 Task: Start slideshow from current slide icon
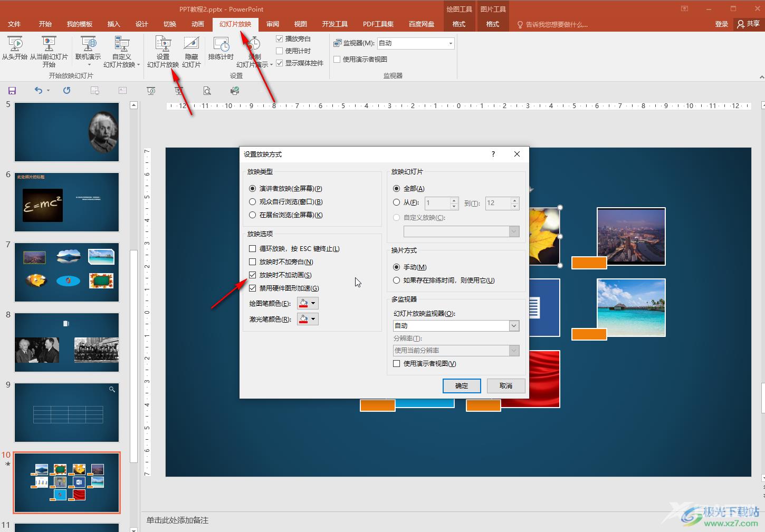point(49,44)
